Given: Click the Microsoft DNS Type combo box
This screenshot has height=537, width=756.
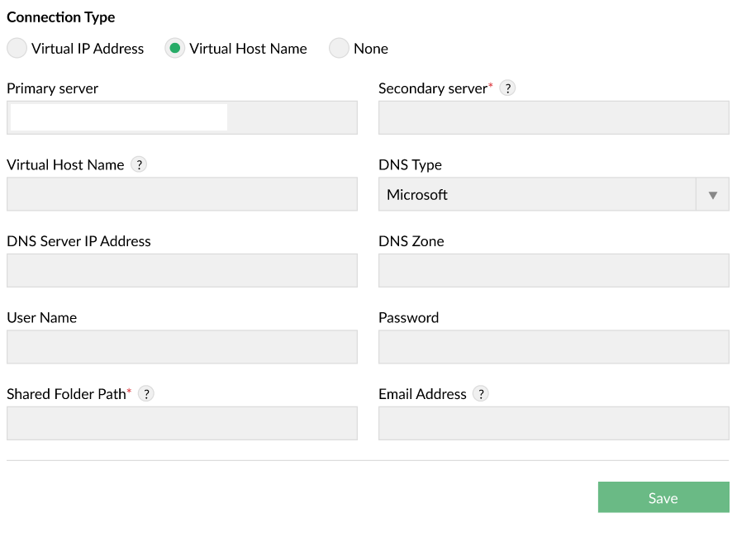Looking at the screenshot, I should (537, 195).
